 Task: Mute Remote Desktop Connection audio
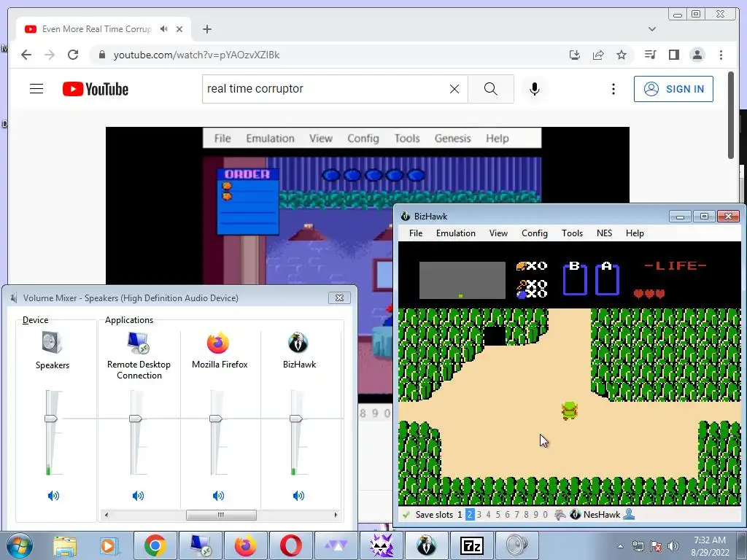[x=138, y=496]
